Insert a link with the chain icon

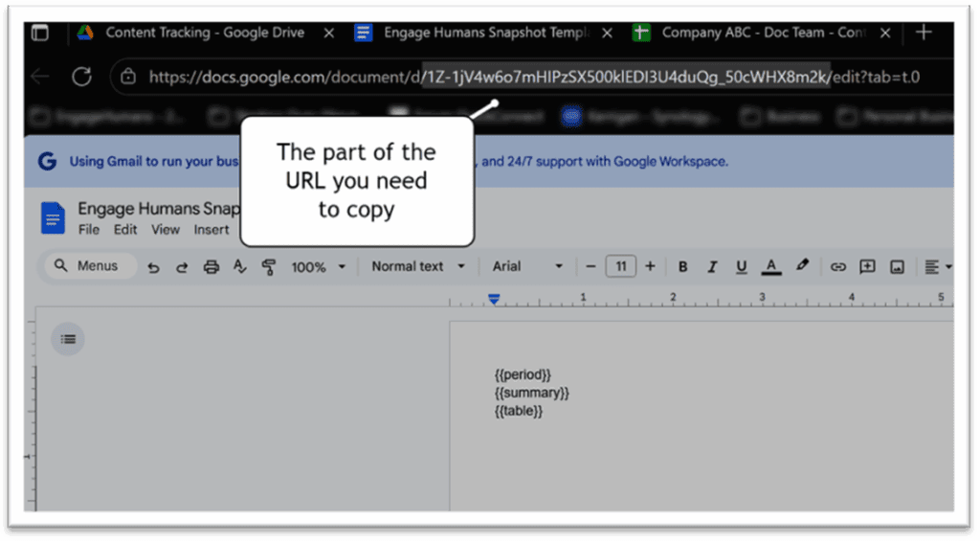coord(838,266)
